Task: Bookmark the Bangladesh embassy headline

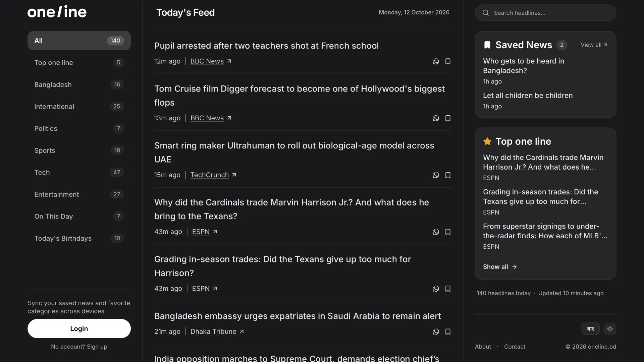Action: point(448,332)
